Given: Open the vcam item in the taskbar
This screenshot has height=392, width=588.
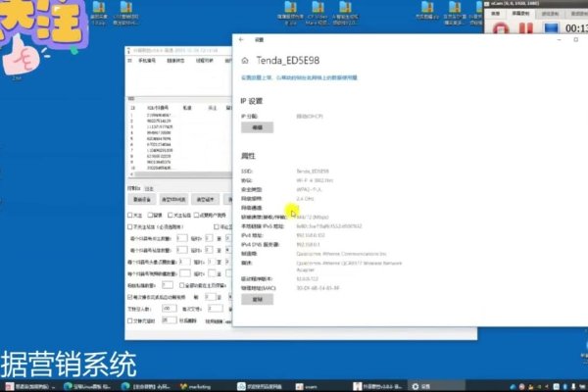Looking at the screenshot, I should (x=307, y=386).
